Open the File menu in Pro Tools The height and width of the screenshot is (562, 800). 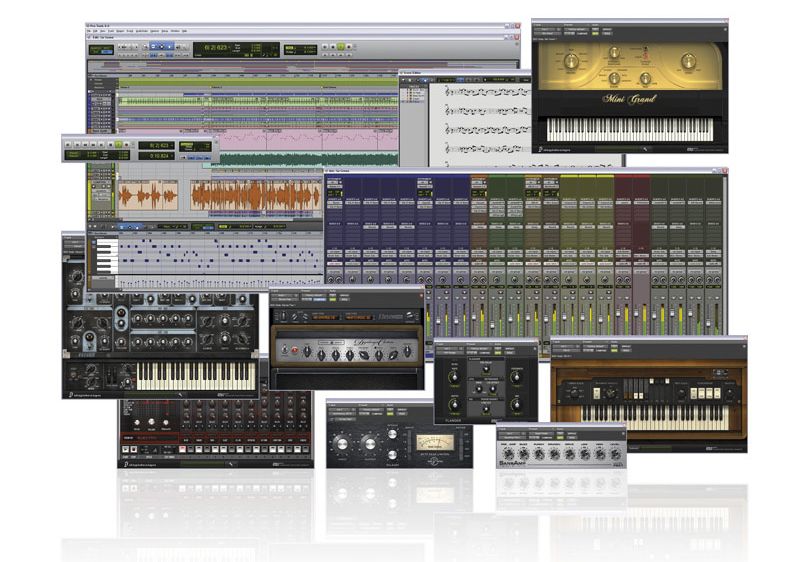click(x=88, y=31)
